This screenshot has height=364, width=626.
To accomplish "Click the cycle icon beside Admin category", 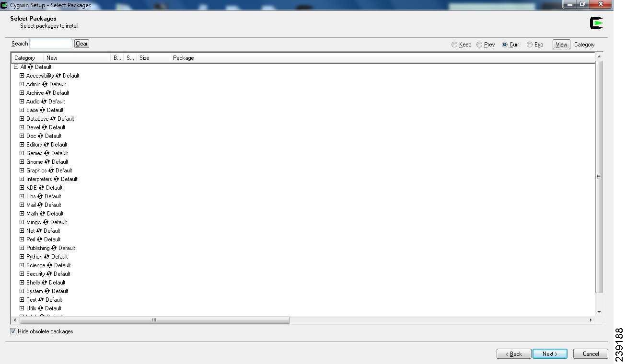I will pyautogui.click(x=45, y=84).
